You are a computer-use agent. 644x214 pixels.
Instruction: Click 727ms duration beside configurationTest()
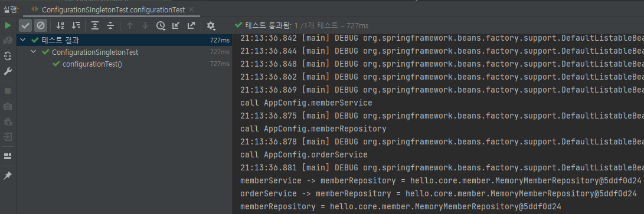[x=220, y=64]
